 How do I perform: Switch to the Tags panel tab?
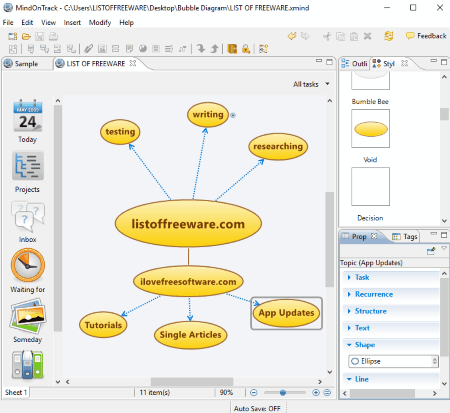(405, 237)
